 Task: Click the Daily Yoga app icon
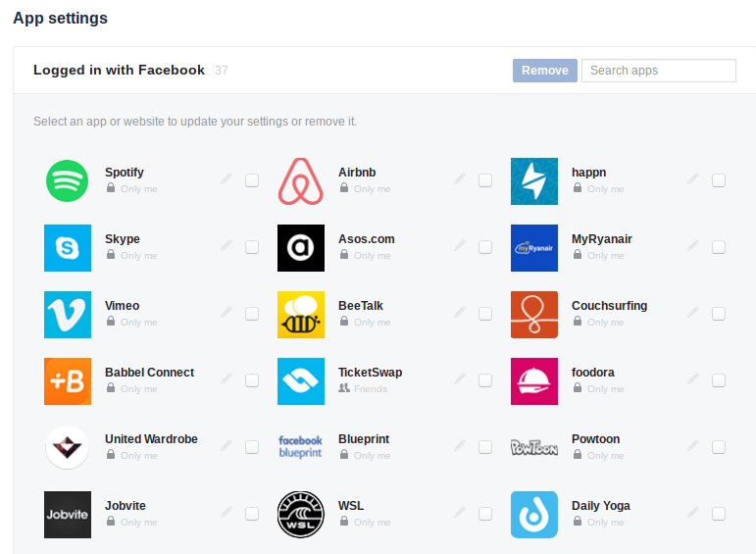pyautogui.click(x=534, y=515)
